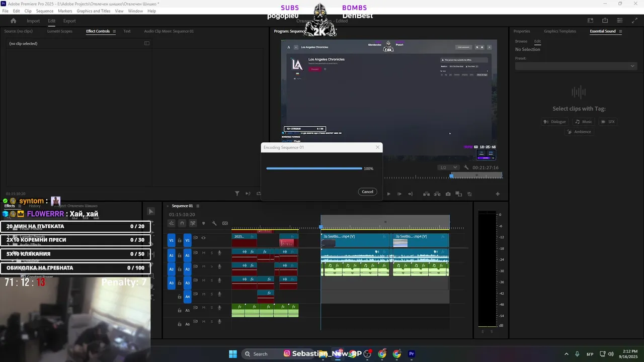644x362 pixels.
Task: Toggle lock on track V1
Action: [180, 240]
